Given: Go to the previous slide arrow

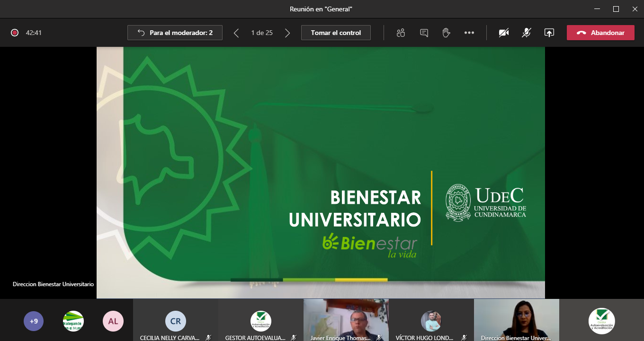Looking at the screenshot, I should click(x=236, y=33).
